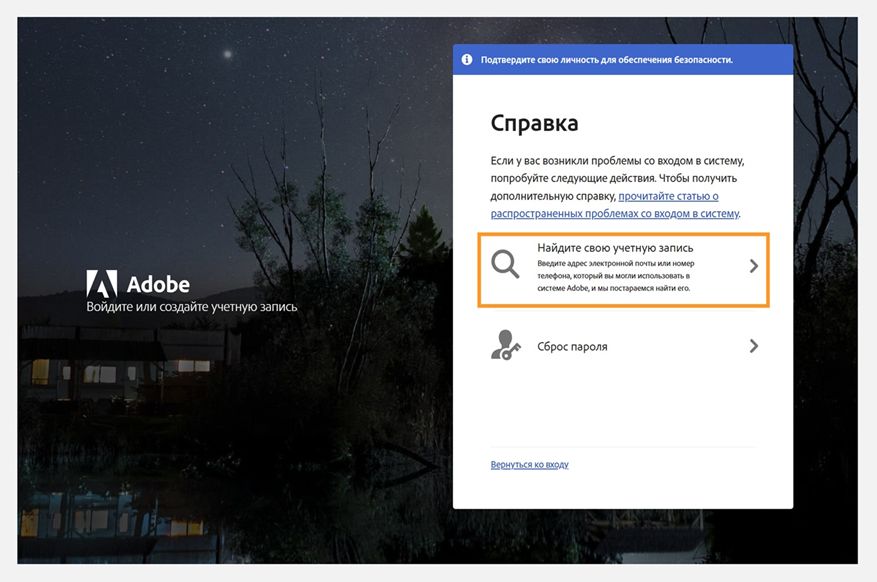877x582 pixels.
Task: Expand the chevron beside "Сброс пароля"
Action: (x=755, y=346)
